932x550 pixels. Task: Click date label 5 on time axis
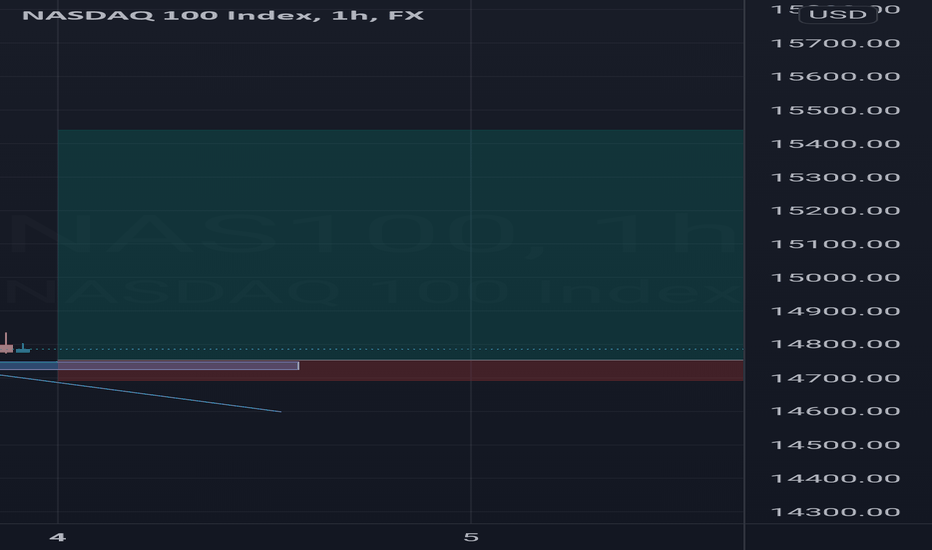coord(471,538)
